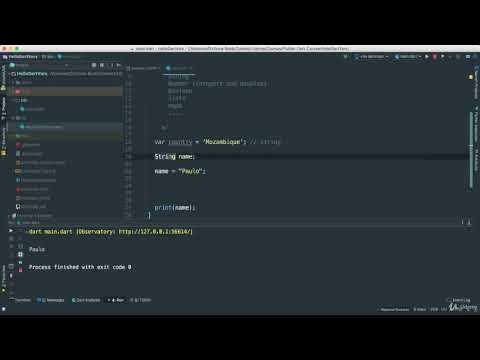480x360 pixels.
Task: Open the 6: TODO tab
Action: tap(141, 300)
